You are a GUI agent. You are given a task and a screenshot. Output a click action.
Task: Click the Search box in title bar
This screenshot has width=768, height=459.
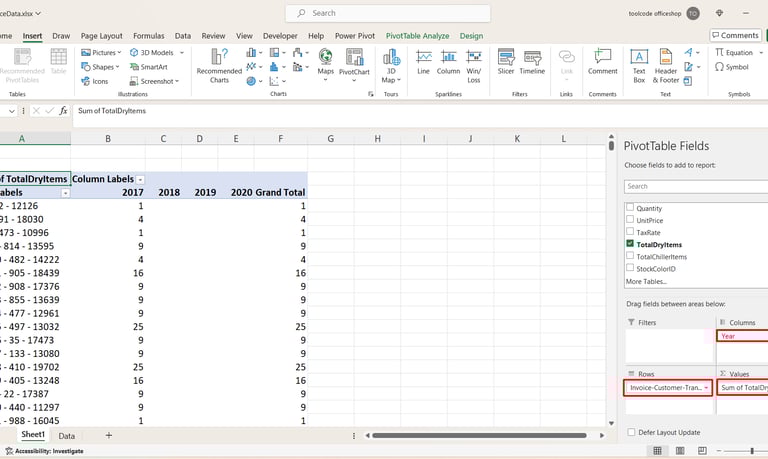388,13
